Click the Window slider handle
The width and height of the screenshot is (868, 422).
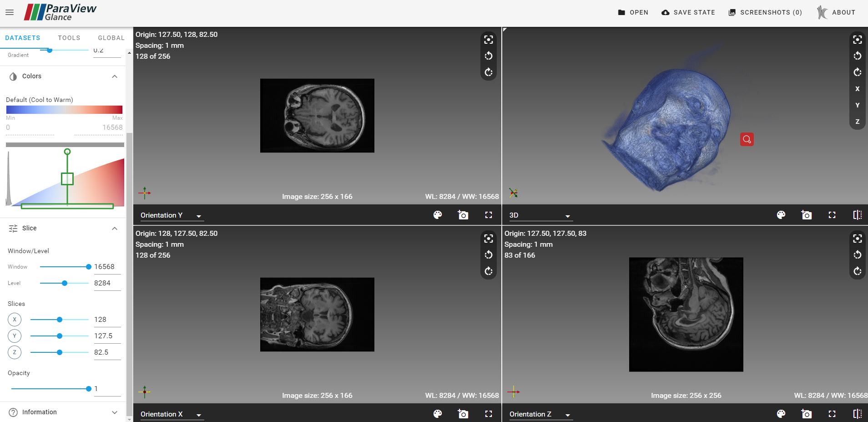point(89,267)
